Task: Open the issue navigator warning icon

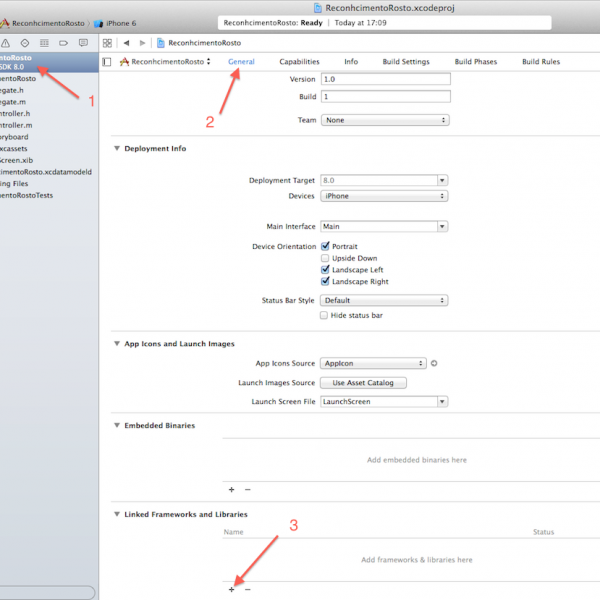Action: (5, 43)
